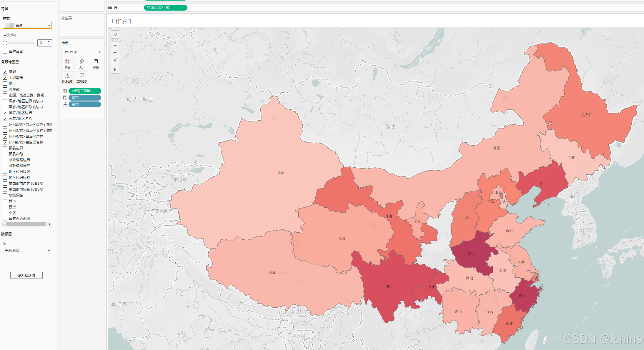Viewport: 644px width, 350px height.
Task: Open the 无数据层 data layer dropdown
Action: click(27, 251)
